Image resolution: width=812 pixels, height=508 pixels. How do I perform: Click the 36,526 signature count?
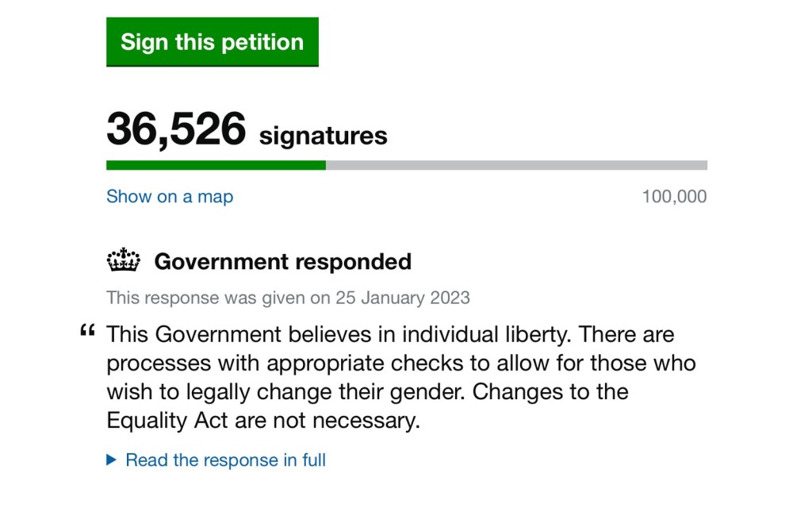[x=176, y=129]
